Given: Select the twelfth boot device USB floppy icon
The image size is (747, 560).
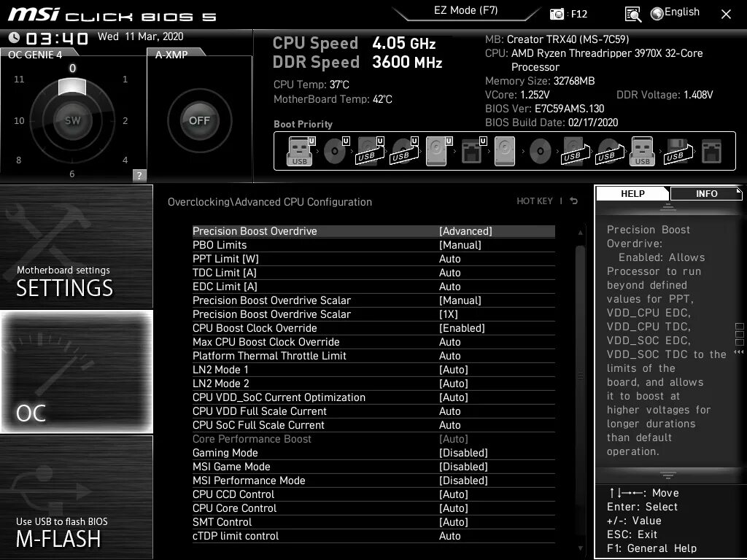Looking at the screenshot, I should 678,152.
